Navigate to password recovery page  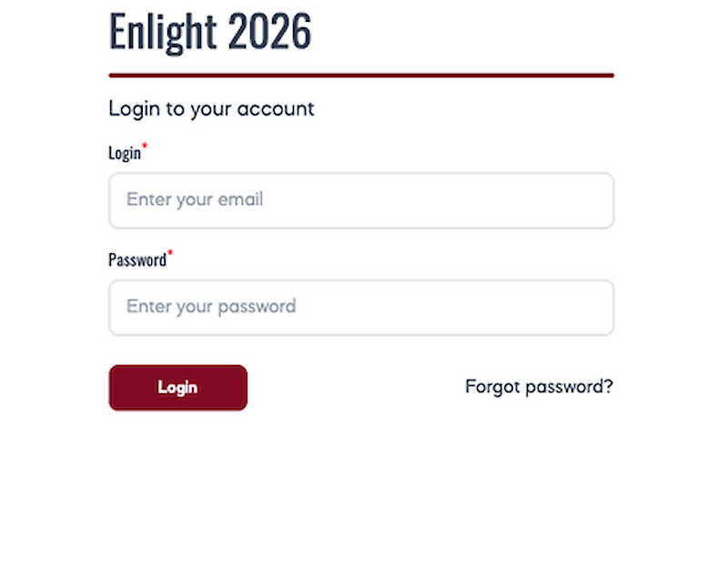coord(539,387)
